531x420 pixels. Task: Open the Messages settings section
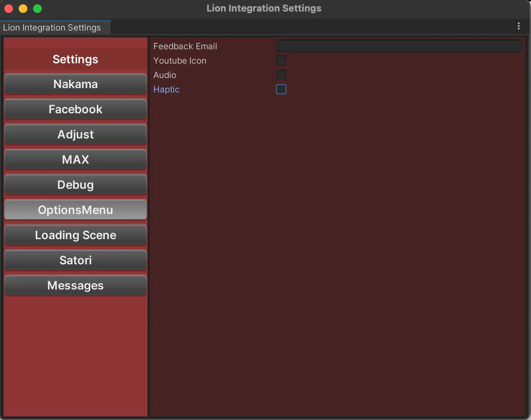point(76,286)
